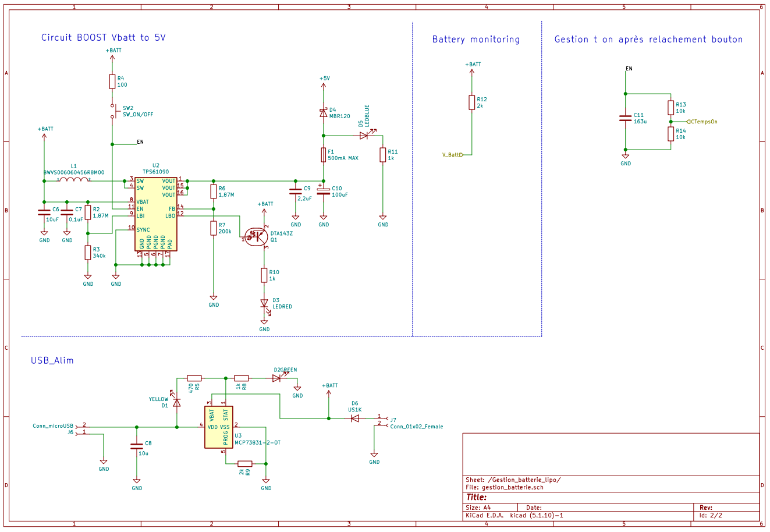Select the USB_Alim section heading

[52, 360]
